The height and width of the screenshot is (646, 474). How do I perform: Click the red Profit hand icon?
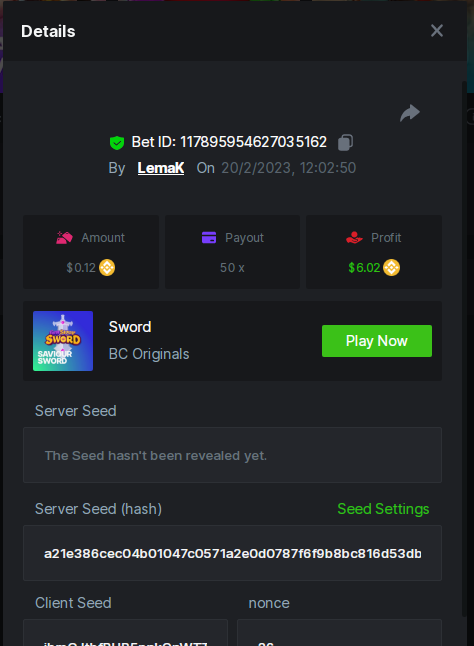click(354, 238)
